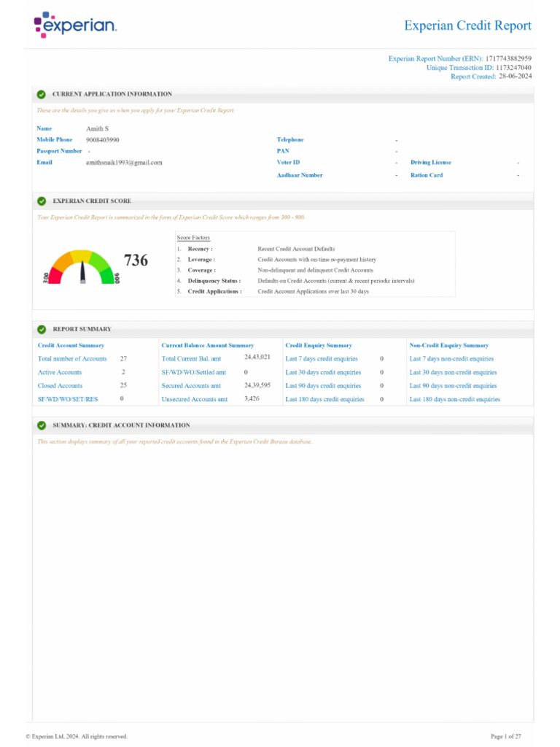Click the green check icon beside Summary: Credit Account Information
This screenshot has width=560, height=747.
[x=42, y=425]
